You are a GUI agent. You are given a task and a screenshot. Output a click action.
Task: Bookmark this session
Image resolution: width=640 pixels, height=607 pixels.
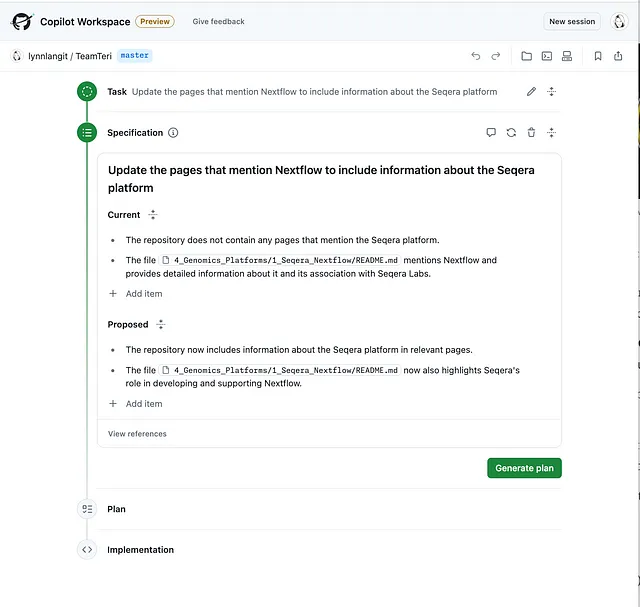tap(598, 56)
